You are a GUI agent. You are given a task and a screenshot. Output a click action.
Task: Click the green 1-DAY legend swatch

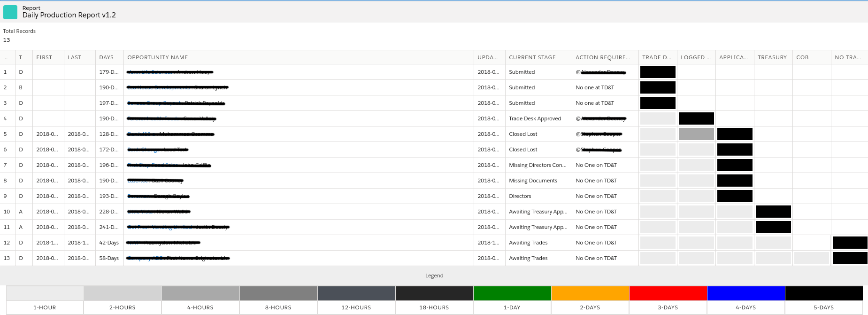click(x=512, y=293)
